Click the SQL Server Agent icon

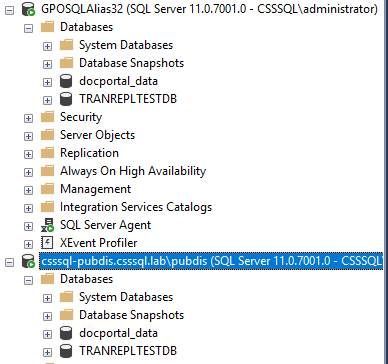click(47, 225)
